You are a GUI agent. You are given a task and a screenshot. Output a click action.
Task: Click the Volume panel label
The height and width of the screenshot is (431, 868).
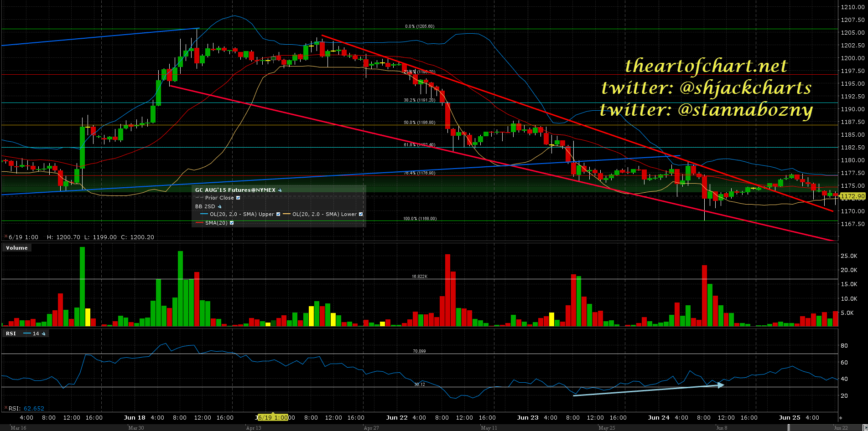(17, 248)
